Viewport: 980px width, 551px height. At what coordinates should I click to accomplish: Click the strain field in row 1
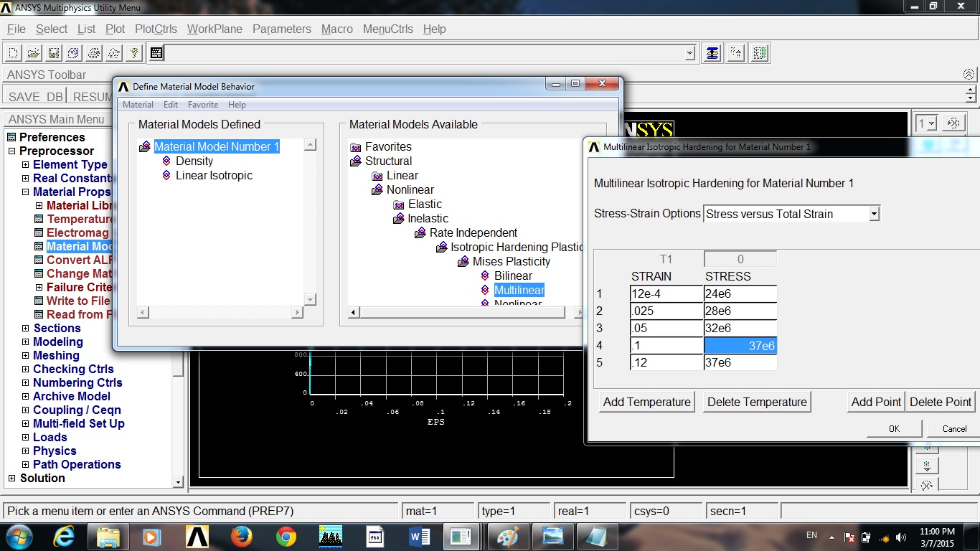(666, 293)
